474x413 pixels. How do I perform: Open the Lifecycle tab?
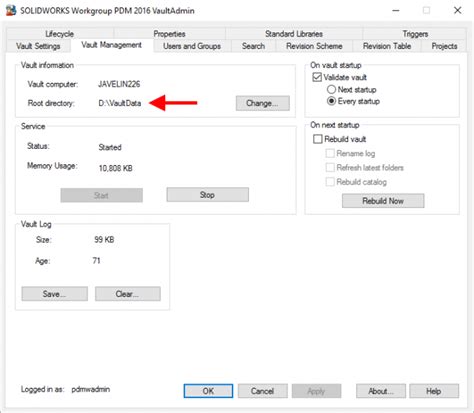coord(60,34)
